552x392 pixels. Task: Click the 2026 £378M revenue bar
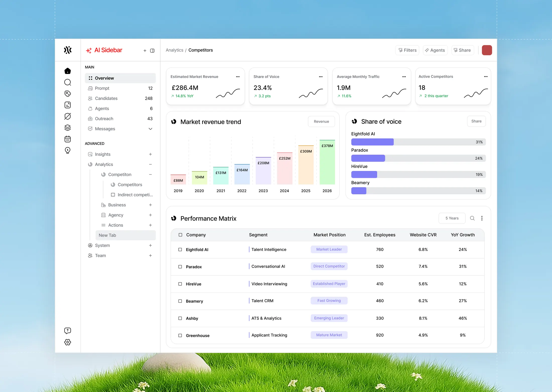click(x=327, y=162)
